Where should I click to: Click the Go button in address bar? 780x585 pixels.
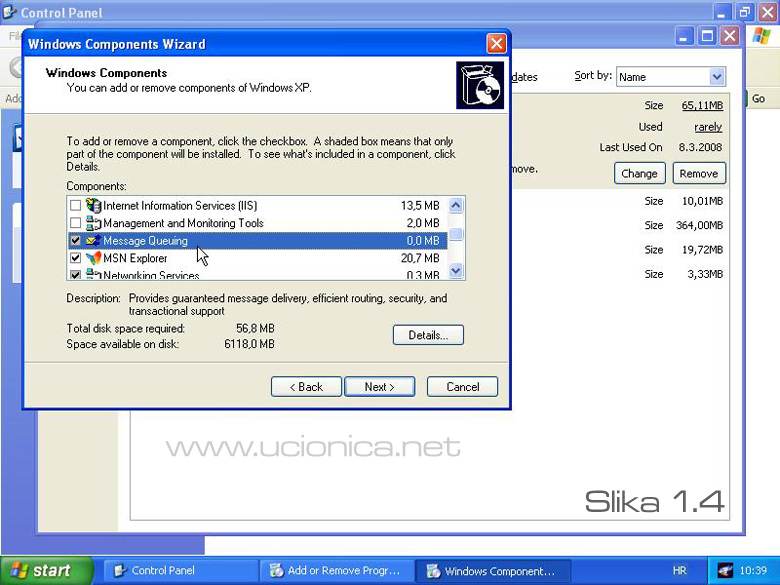point(758,98)
